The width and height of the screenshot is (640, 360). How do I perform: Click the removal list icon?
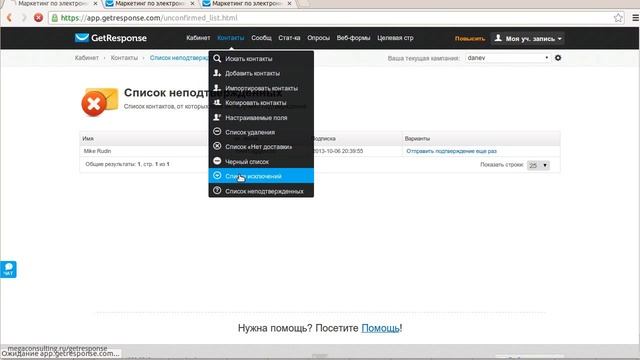pyautogui.click(x=217, y=131)
